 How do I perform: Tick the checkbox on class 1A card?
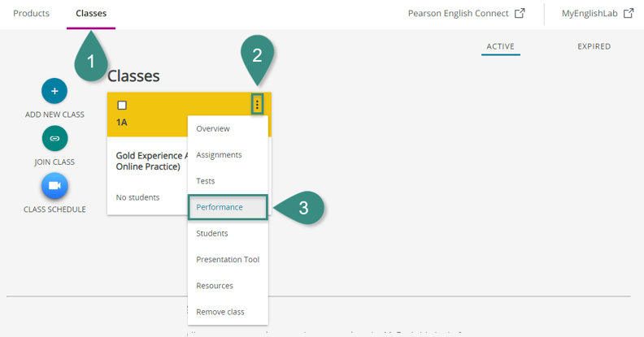click(x=122, y=106)
